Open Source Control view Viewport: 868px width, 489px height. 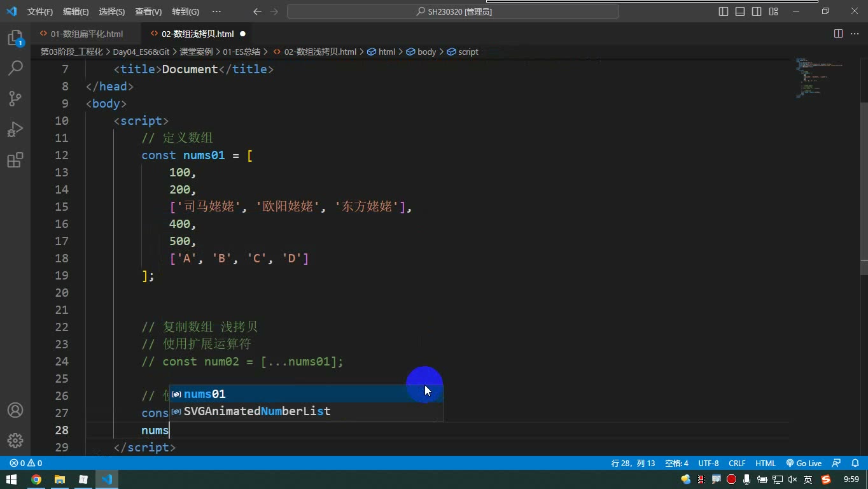click(15, 98)
